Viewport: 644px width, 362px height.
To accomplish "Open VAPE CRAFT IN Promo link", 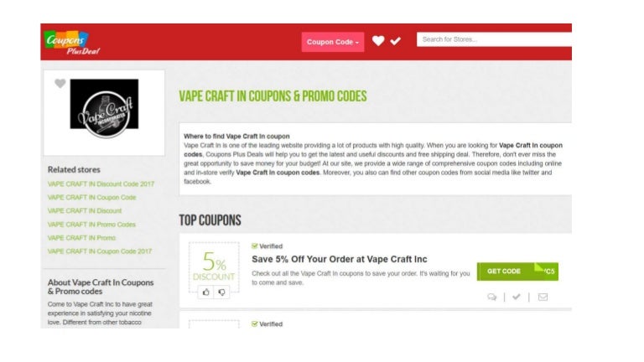I will (x=81, y=238).
